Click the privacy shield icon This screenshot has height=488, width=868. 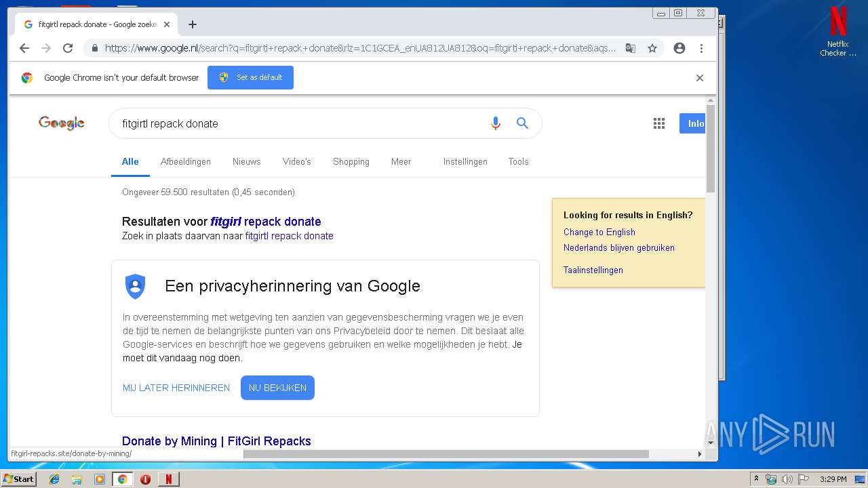point(136,287)
